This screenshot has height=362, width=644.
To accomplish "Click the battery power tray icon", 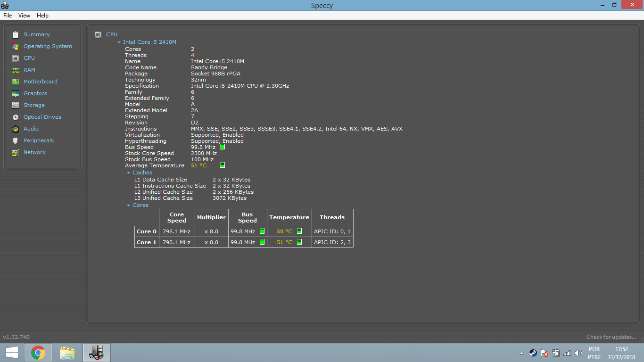I will click(556, 353).
